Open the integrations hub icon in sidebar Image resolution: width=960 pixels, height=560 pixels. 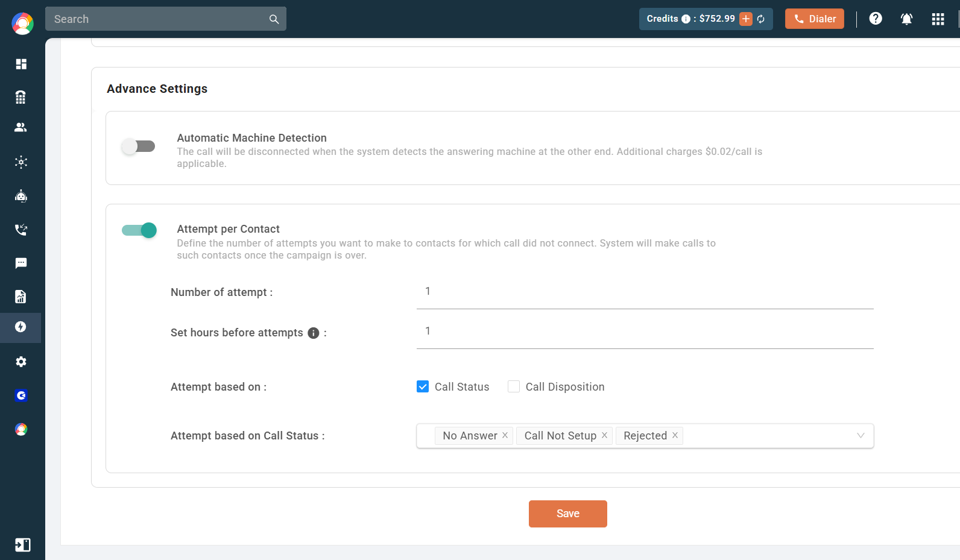[x=21, y=162]
